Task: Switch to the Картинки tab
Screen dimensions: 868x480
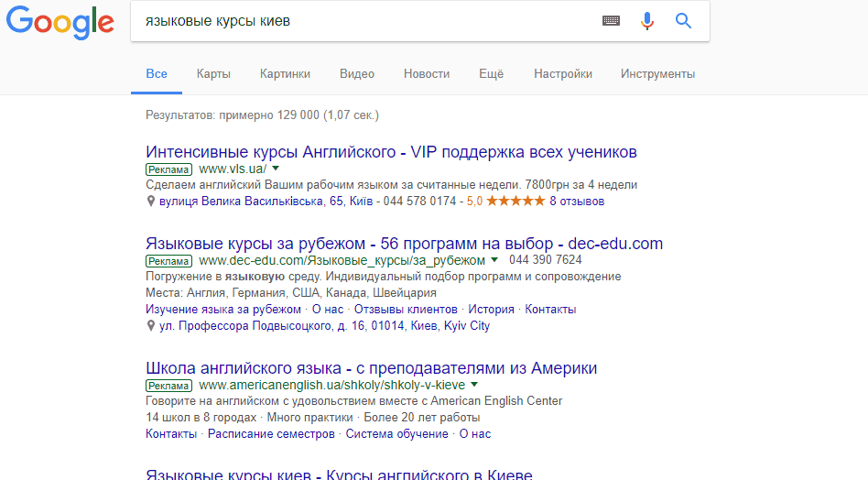Action: coord(285,73)
